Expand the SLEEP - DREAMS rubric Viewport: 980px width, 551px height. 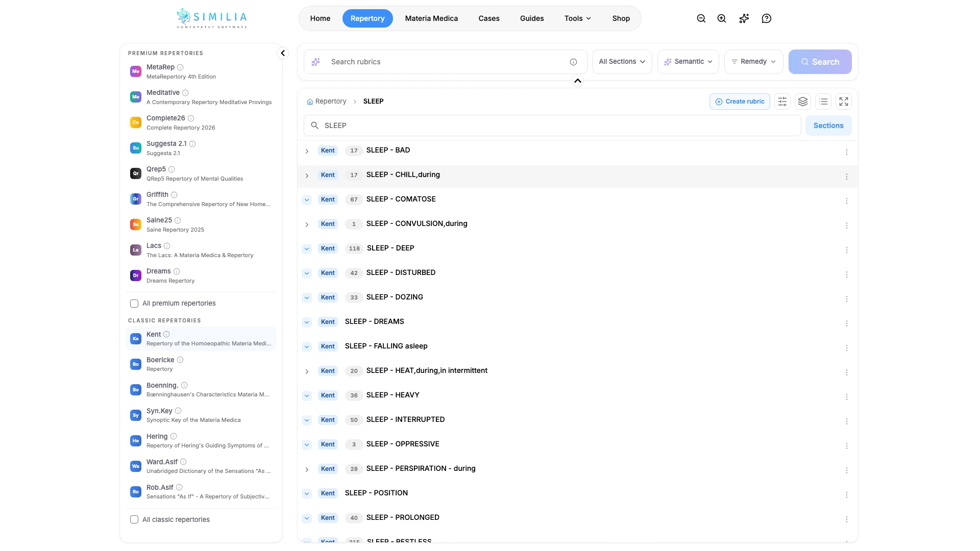pyautogui.click(x=307, y=322)
